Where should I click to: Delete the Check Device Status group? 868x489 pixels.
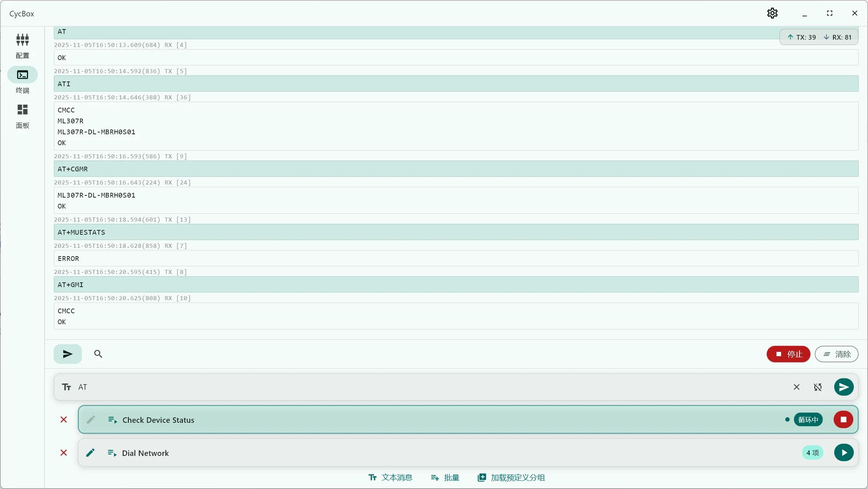(64, 420)
